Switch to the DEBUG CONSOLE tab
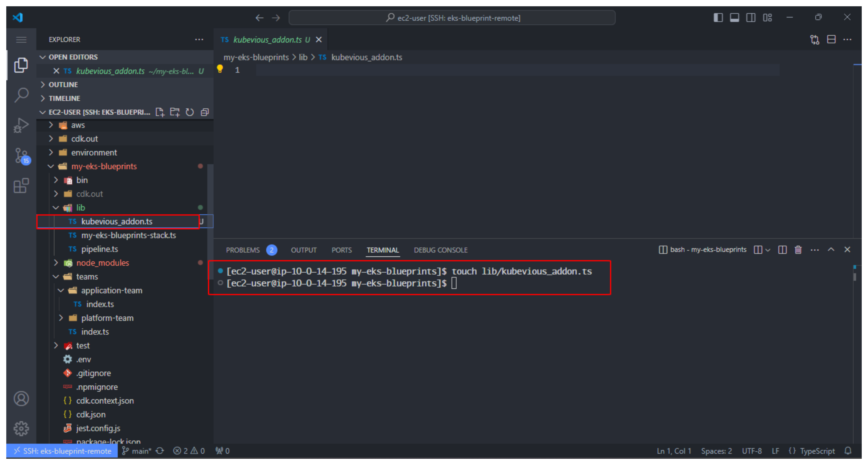This screenshot has width=868, height=465. (440, 250)
